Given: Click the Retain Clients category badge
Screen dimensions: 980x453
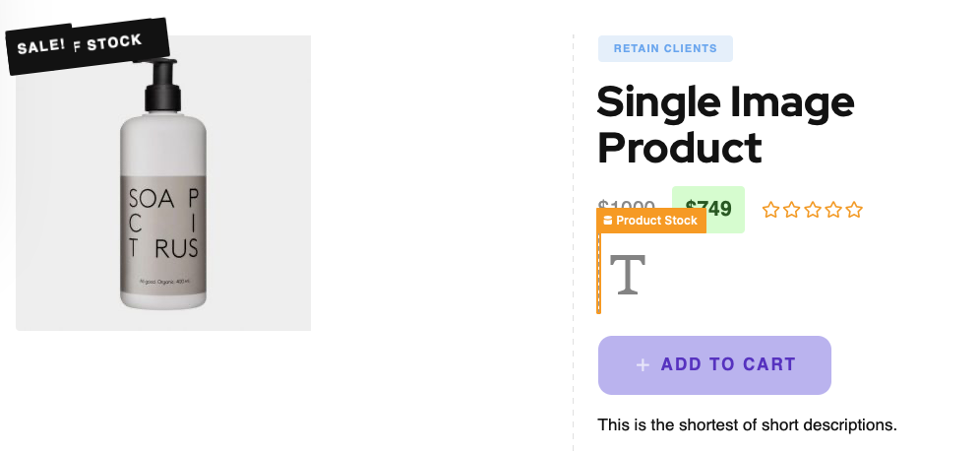Looking at the screenshot, I should pyautogui.click(x=665, y=48).
